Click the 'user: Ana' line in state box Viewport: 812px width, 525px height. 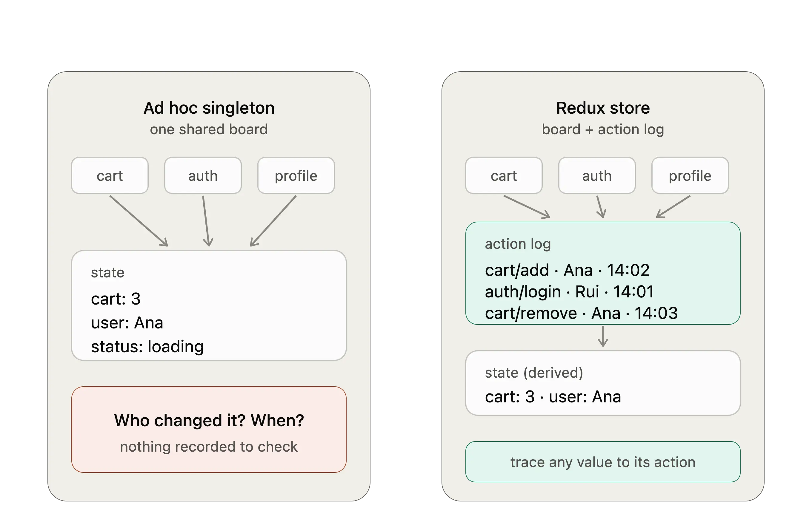pos(127,323)
